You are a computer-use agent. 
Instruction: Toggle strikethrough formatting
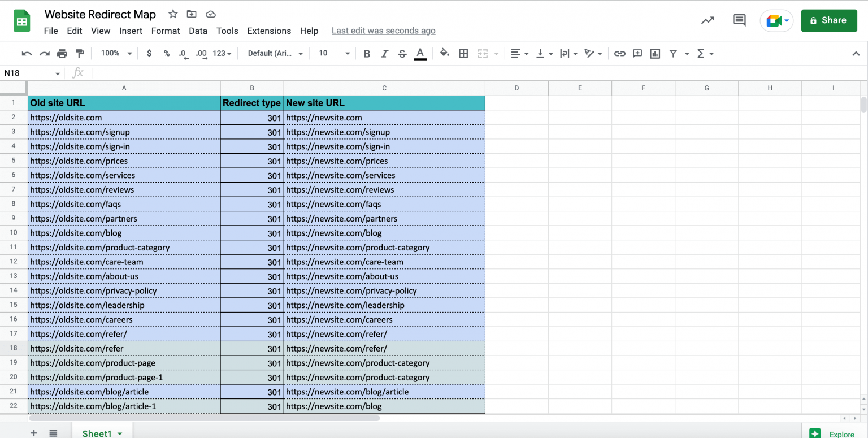[402, 54]
